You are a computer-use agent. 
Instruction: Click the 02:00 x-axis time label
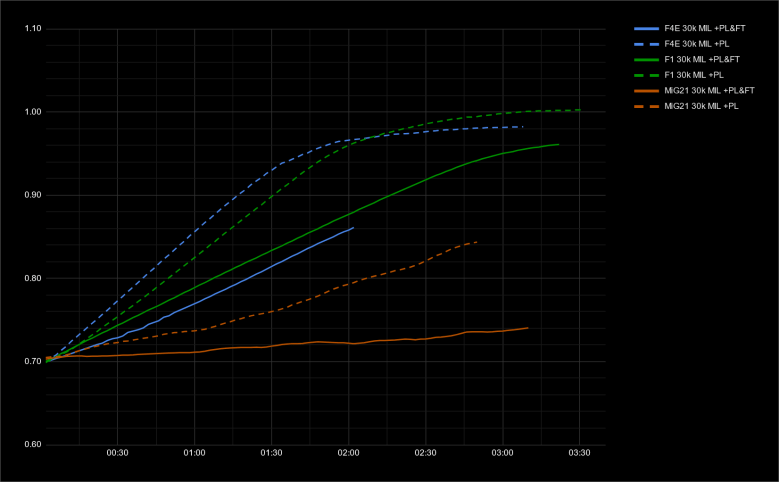click(x=349, y=453)
